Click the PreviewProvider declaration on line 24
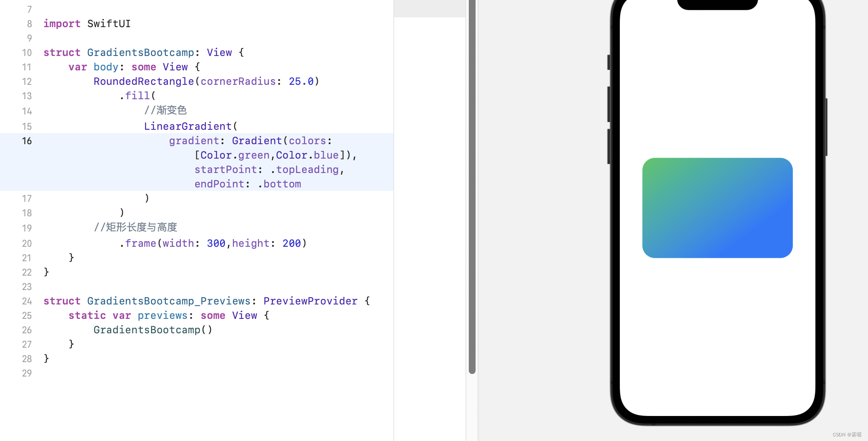Screen dimensions: 868x441 [x=310, y=301]
